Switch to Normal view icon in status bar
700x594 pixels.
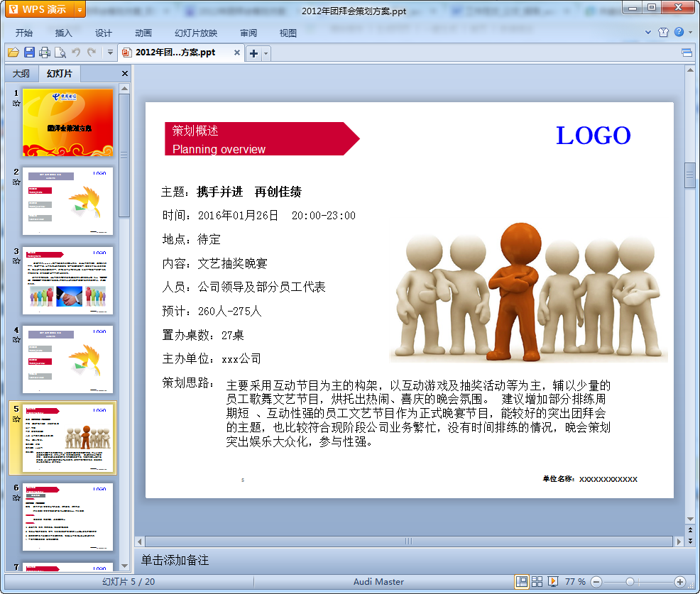(521, 581)
